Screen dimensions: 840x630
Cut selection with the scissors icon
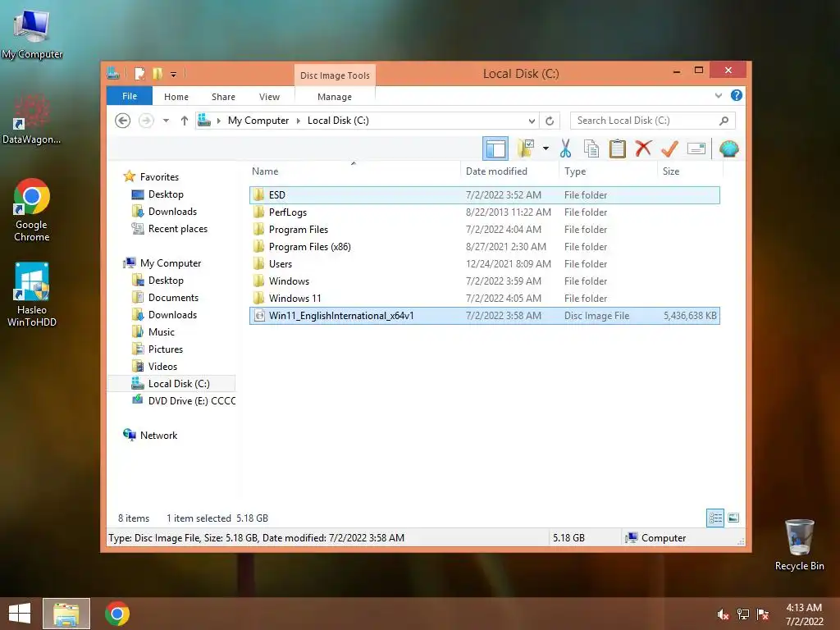point(565,148)
